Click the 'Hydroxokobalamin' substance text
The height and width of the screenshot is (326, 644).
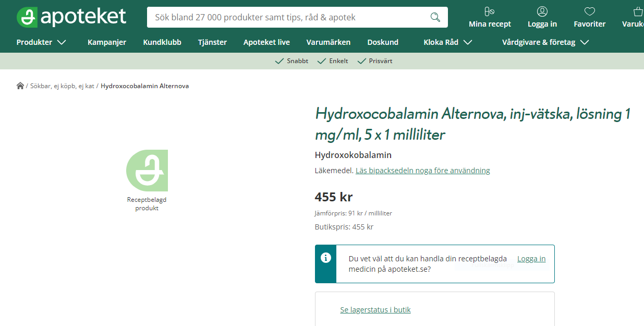coord(353,155)
